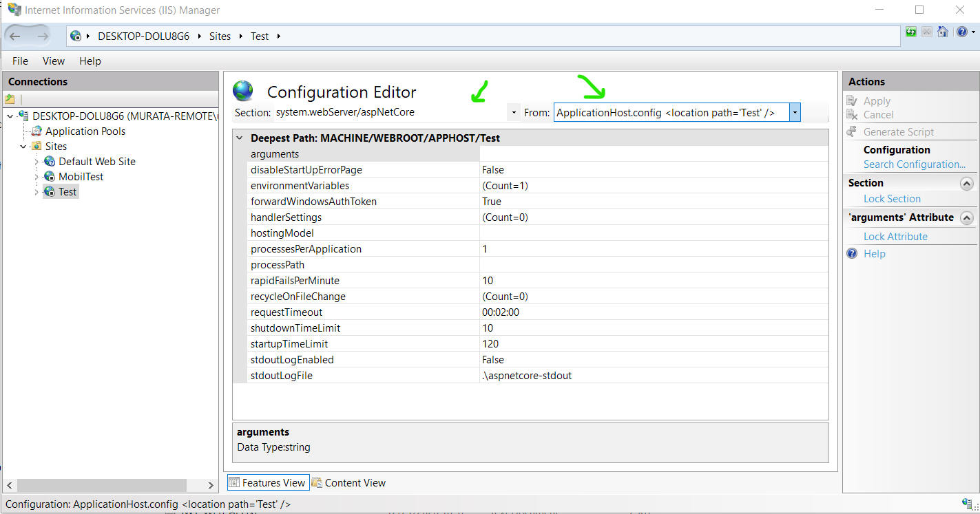Click the Forward navigation arrow

43,36
